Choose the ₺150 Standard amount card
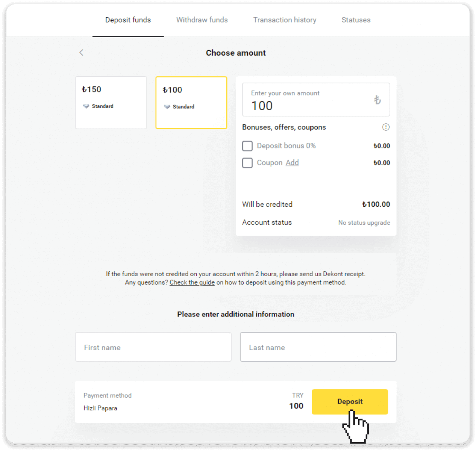 click(x=111, y=103)
